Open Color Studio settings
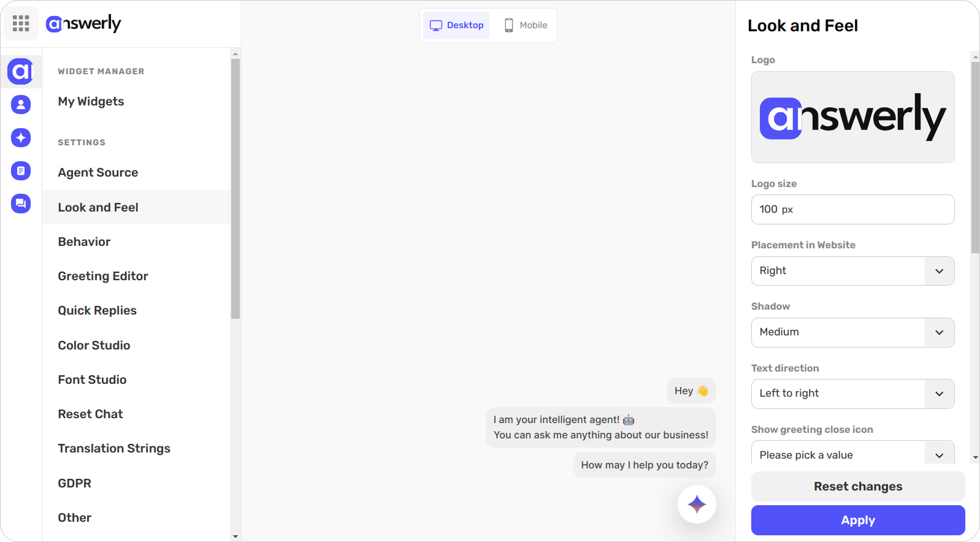This screenshot has height=542, width=980. click(94, 345)
